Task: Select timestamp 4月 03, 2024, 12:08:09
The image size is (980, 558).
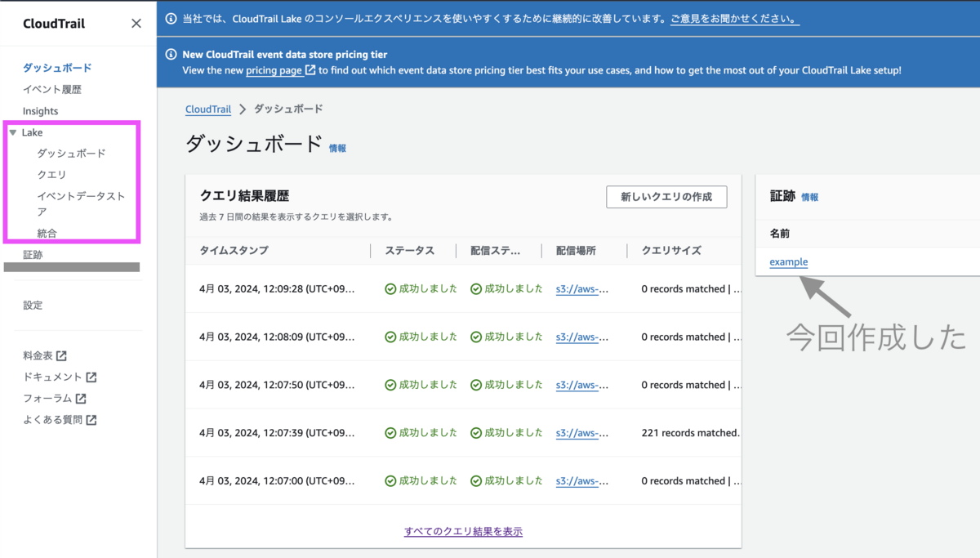Action: point(277,337)
